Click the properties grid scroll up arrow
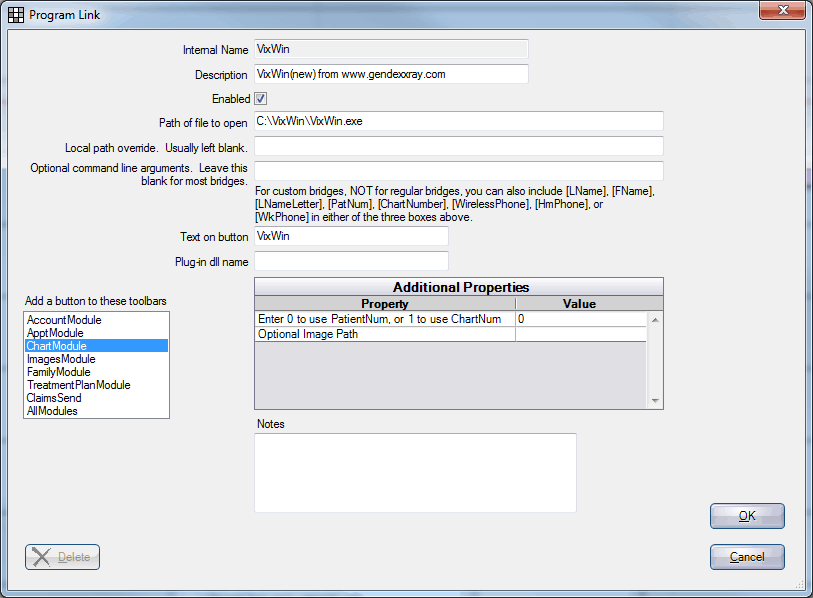This screenshot has width=813, height=598. [x=655, y=320]
